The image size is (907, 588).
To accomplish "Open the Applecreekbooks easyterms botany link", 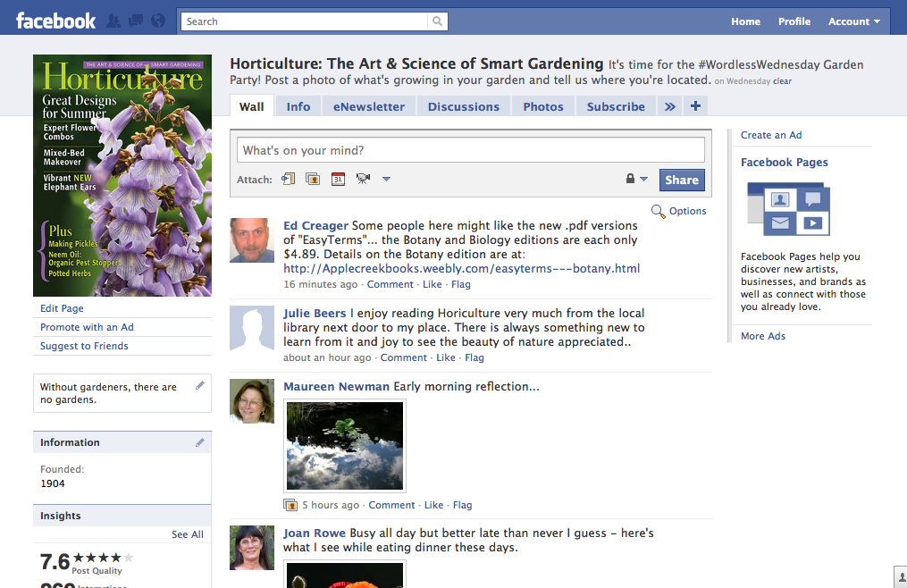I will (x=462, y=269).
